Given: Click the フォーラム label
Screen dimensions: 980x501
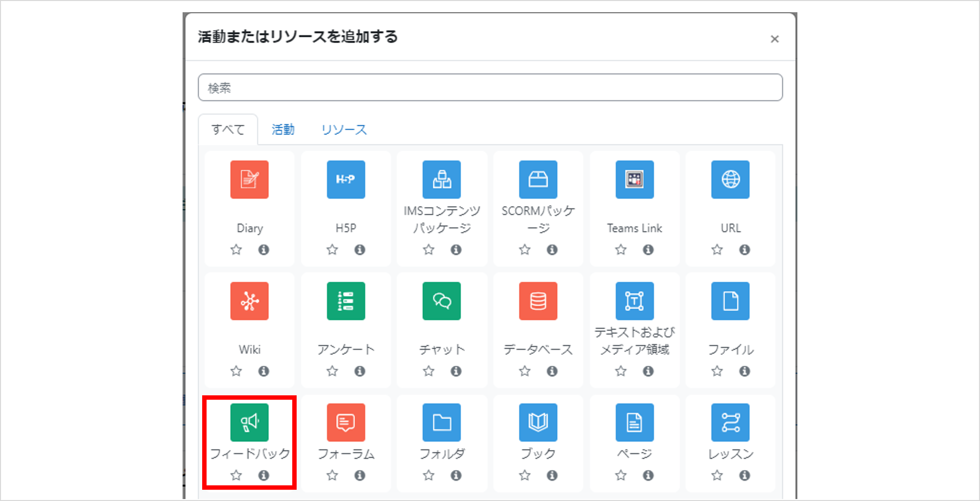Looking at the screenshot, I should pos(346,454).
